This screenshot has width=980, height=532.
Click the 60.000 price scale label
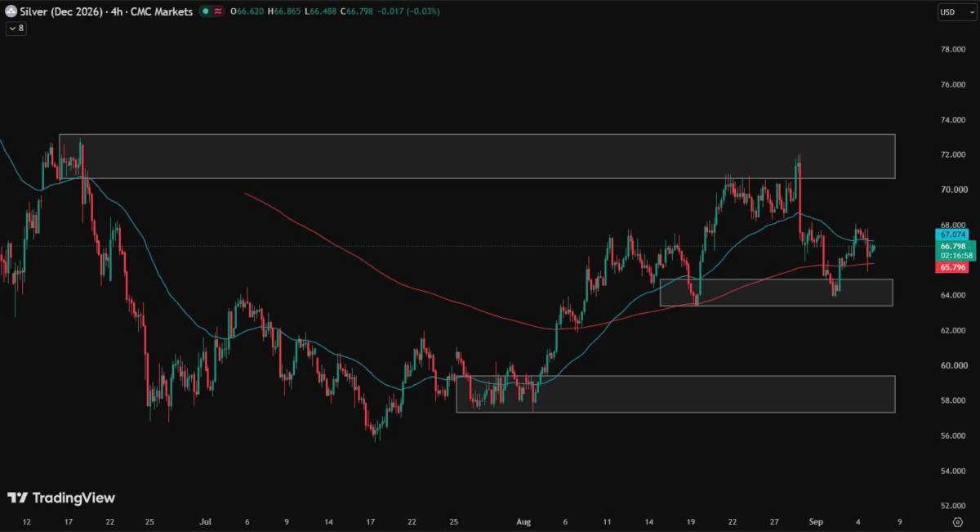click(952, 366)
